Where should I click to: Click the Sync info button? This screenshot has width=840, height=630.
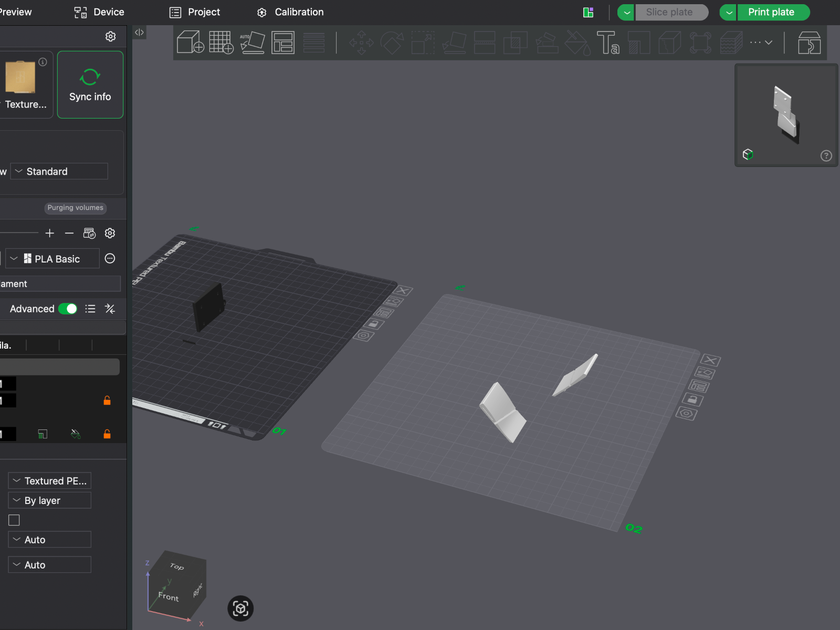pyautogui.click(x=90, y=85)
